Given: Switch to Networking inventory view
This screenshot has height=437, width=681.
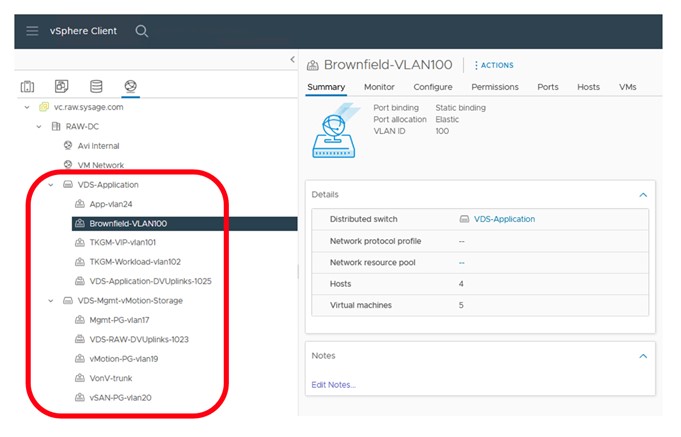Looking at the screenshot, I should (130, 87).
